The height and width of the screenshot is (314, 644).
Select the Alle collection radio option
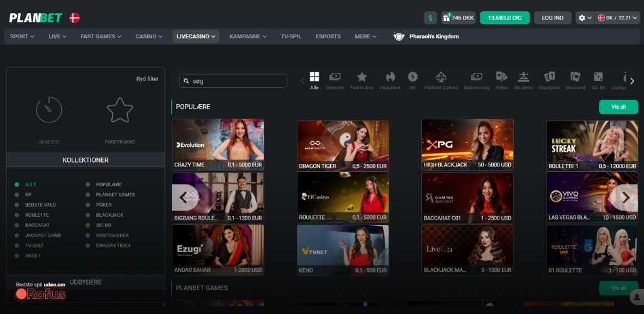tap(17, 185)
